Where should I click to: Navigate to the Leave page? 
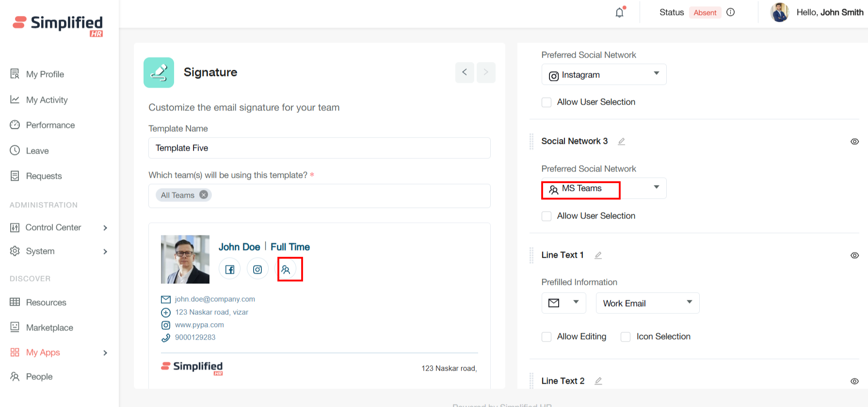pos(37,151)
